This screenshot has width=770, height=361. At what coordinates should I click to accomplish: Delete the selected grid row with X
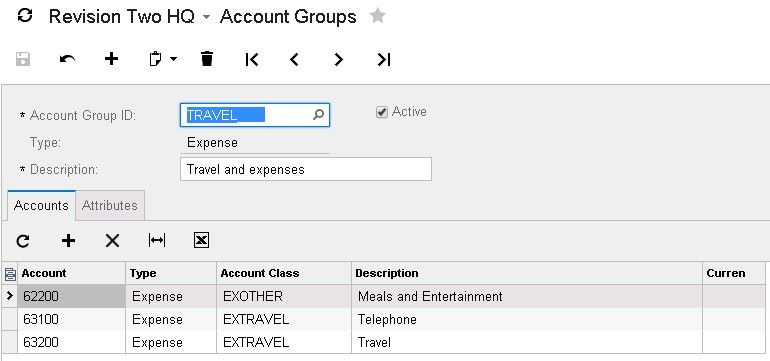coord(112,241)
